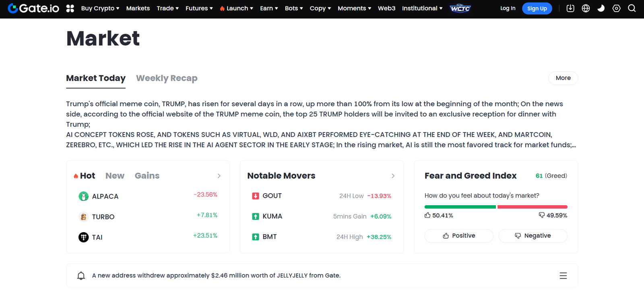Click the 61 (Greed) index value

(551, 176)
